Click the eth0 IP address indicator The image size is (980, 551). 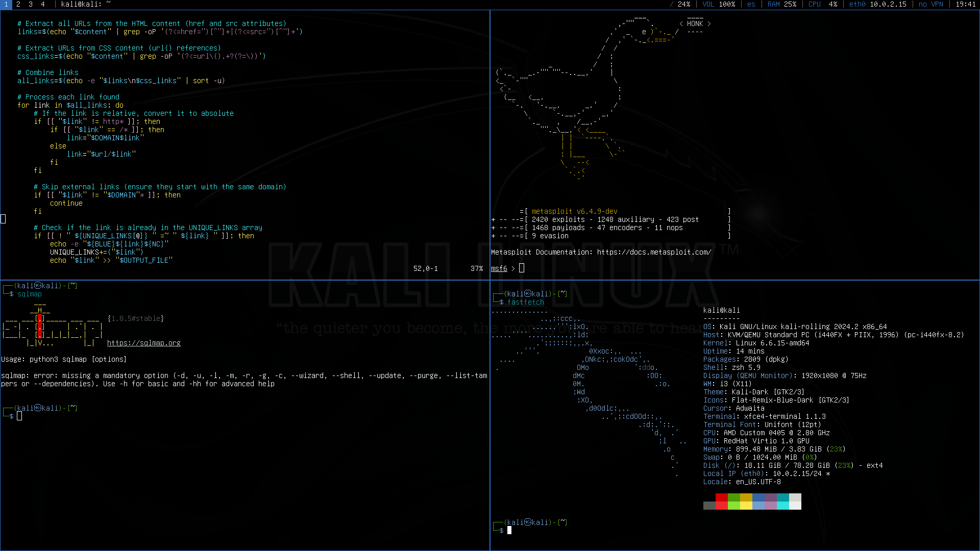[x=878, y=4]
